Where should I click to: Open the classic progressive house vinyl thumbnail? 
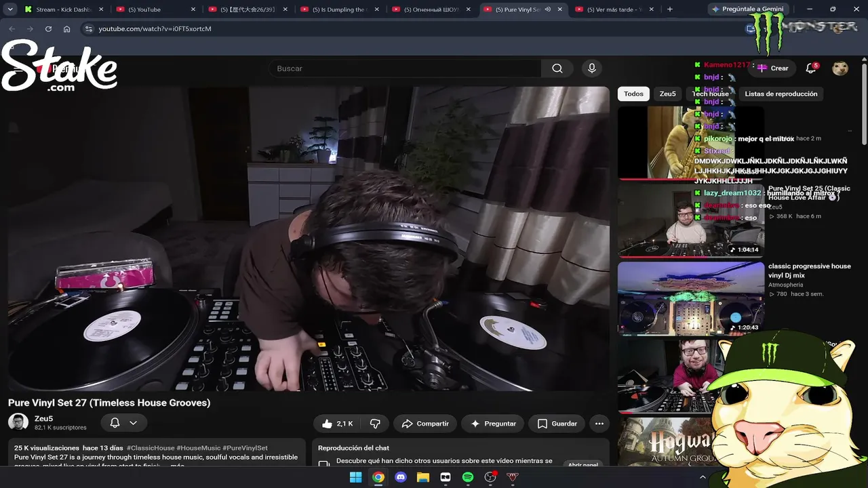pyautogui.click(x=691, y=298)
